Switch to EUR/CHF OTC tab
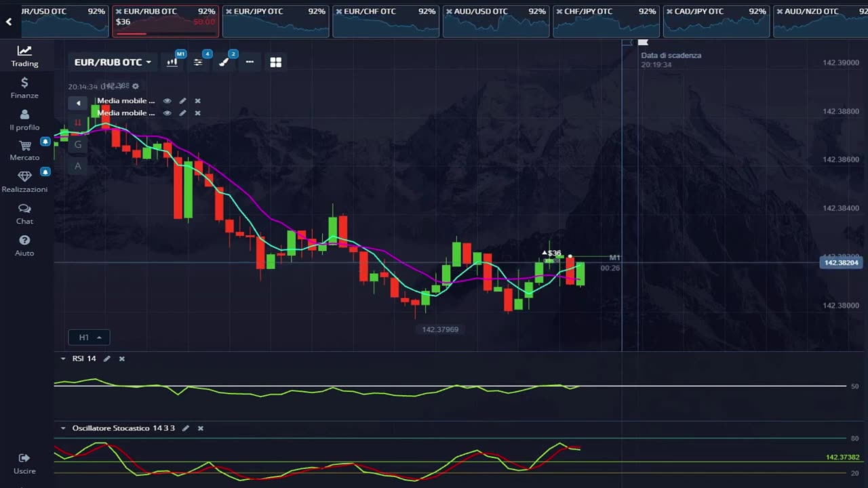 point(386,21)
